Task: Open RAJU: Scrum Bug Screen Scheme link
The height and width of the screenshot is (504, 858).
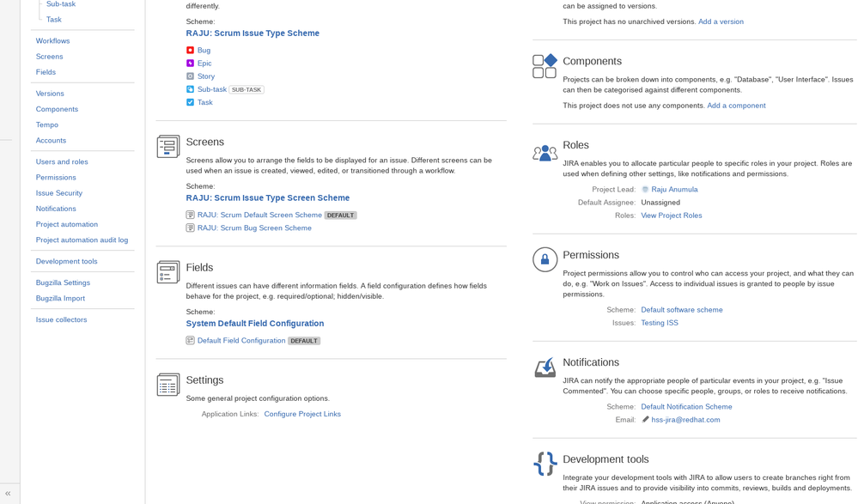Action: (x=254, y=228)
